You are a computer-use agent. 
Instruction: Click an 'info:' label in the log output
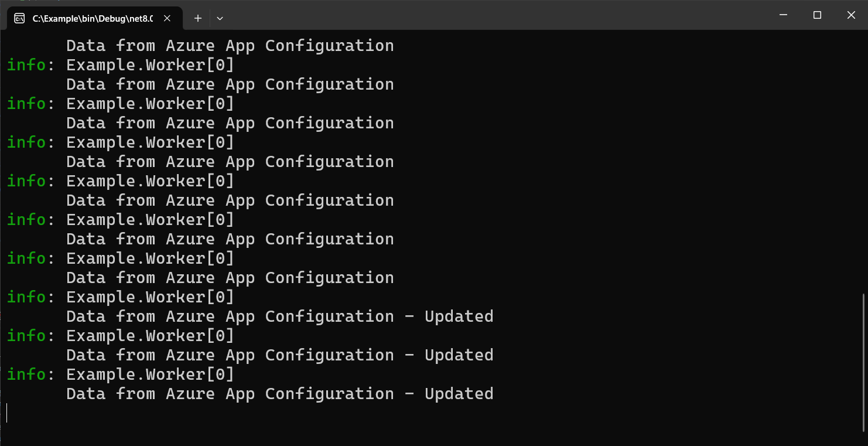pos(26,64)
